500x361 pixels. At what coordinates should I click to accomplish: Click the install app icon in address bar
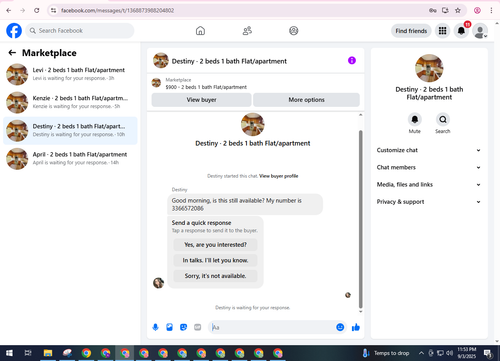point(445,10)
